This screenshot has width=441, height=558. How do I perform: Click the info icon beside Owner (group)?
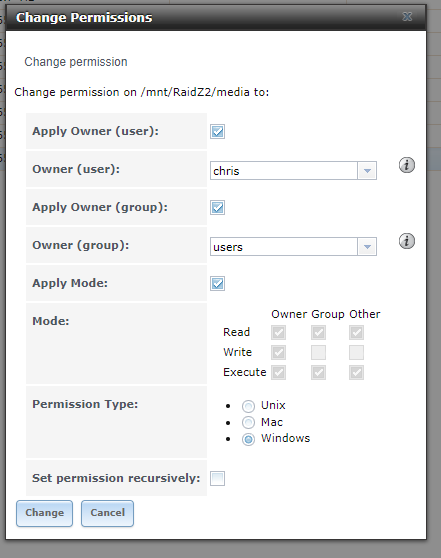click(406, 241)
